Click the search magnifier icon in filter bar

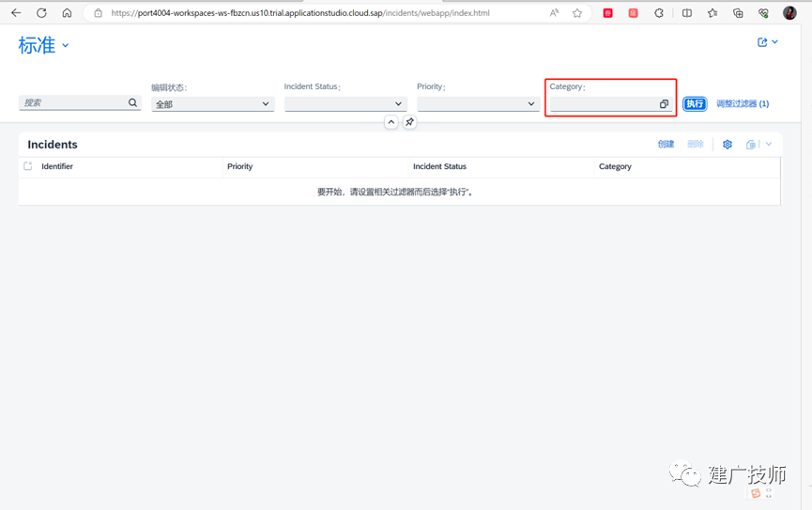(x=132, y=102)
